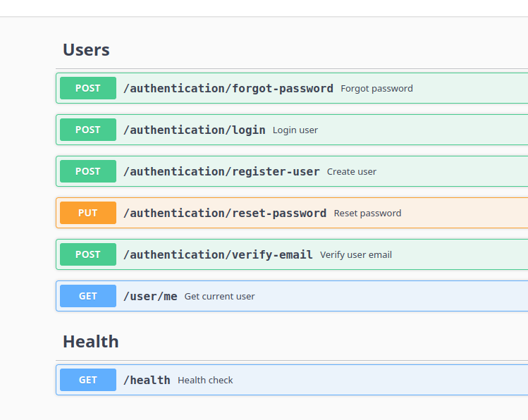Open the /authentication/forgot-password path
The image size is (528, 420).
tap(228, 89)
